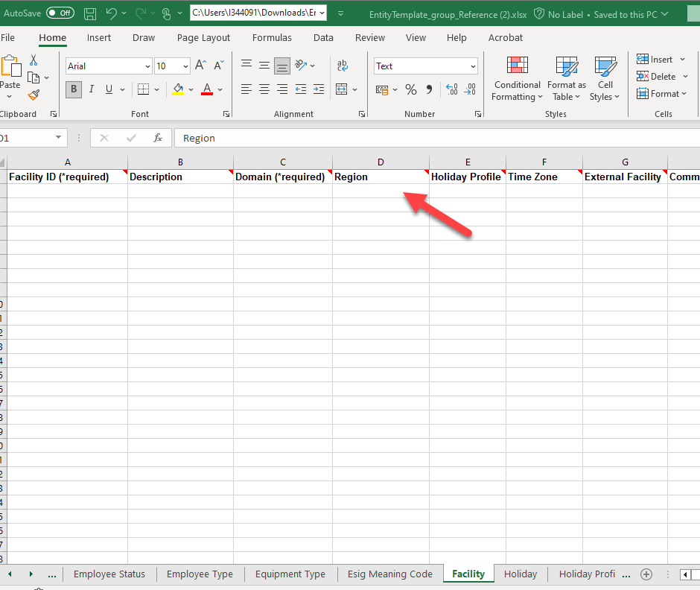Align text to top
This screenshot has height=590, width=700.
pos(246,66)
